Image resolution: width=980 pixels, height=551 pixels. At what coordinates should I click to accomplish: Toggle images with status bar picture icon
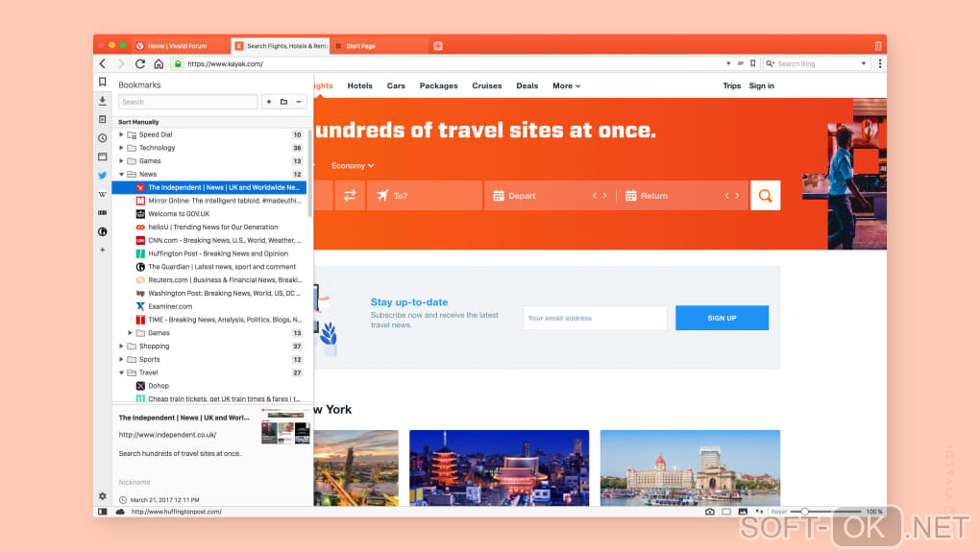(x=743, y=512)
